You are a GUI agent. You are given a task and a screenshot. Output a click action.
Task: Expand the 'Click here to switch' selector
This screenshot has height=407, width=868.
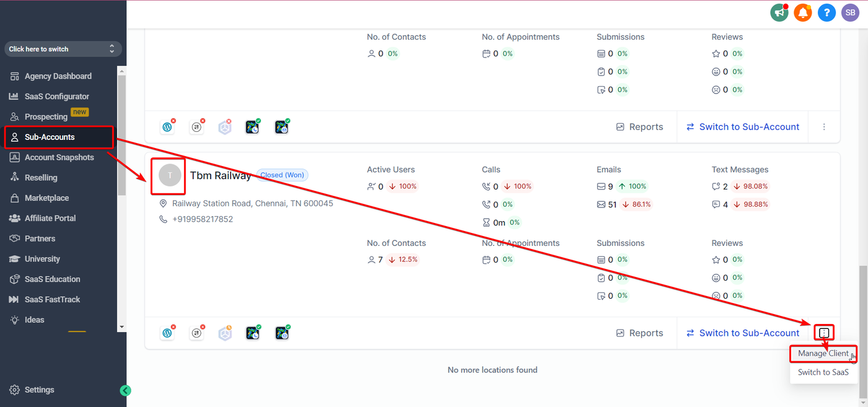tap(63, 49)
